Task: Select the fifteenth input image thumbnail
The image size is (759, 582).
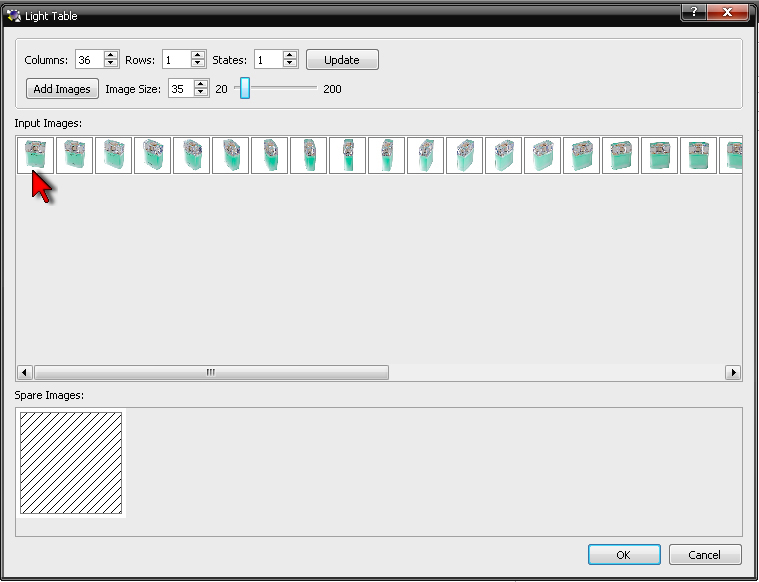Action: (581, 155)
